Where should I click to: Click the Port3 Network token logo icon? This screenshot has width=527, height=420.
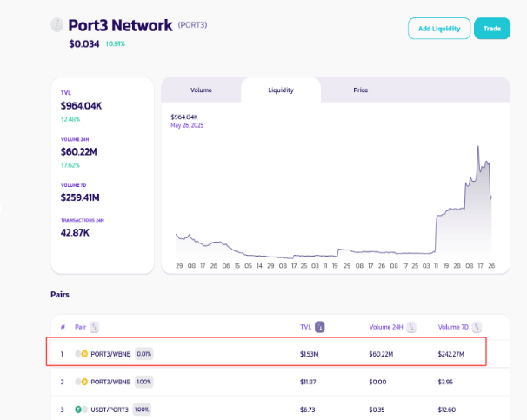pyautogui.click(x=57, y=25)
